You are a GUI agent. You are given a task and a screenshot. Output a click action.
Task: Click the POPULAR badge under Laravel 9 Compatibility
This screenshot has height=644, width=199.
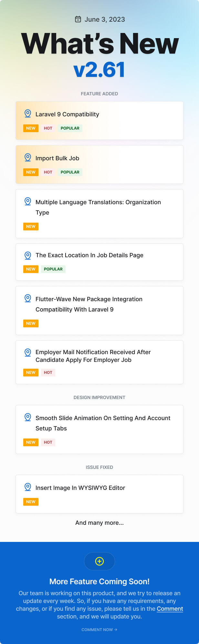click(70, 128)
